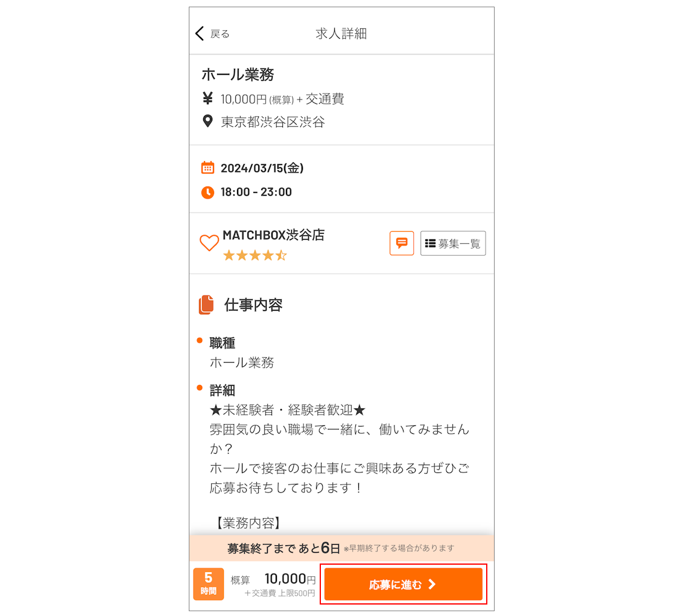Click the chevron on the apply button
Image resolution: width=684 pixels, height=616 pixels.
(431, 584)
